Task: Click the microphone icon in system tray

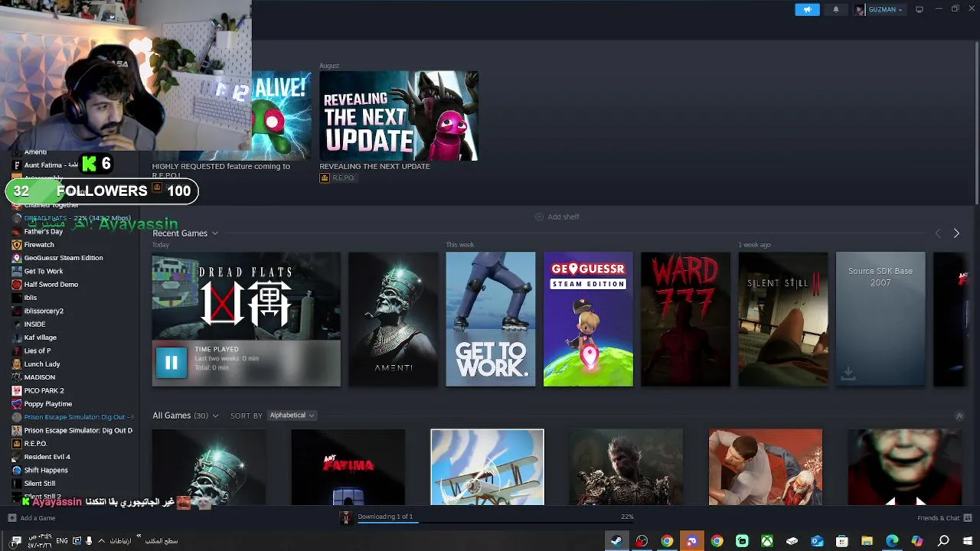Action: point(89,541)
